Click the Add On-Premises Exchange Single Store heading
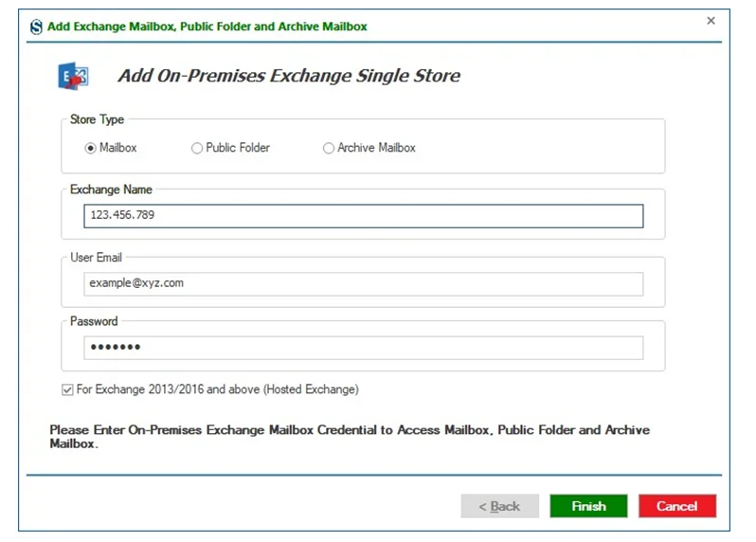This screenshot has height=542, width=756. pyautogui.click(x=289, y=76)
